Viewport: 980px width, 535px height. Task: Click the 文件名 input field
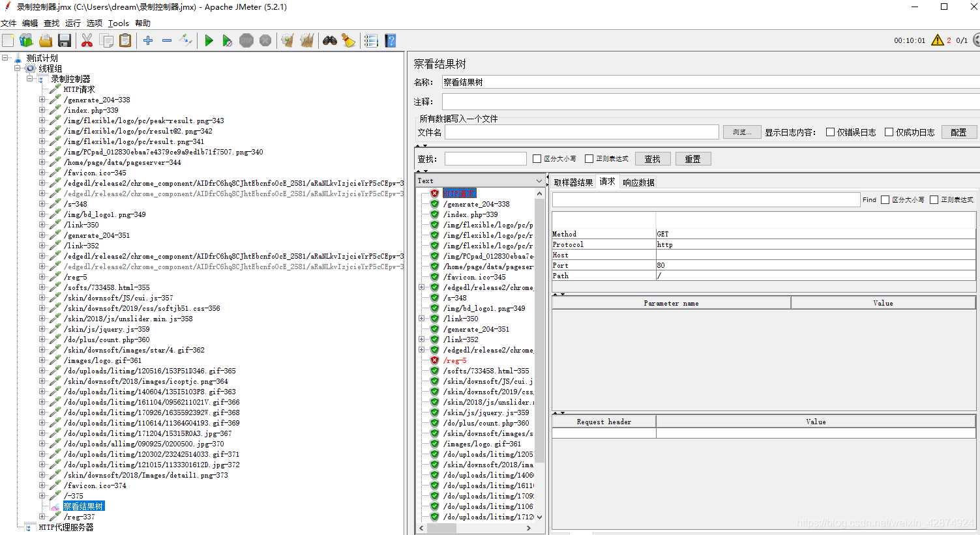[x=582, y=132]
